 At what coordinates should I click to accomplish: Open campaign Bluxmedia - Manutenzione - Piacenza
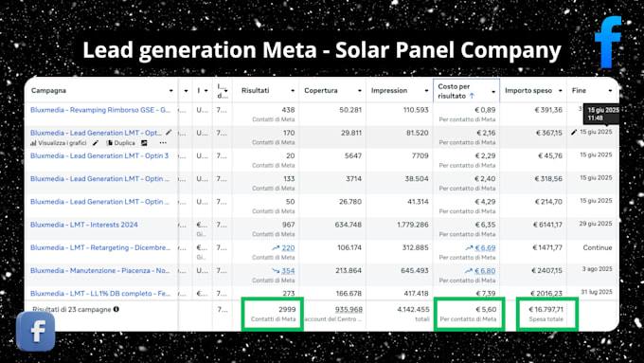(x=99, y=270)
